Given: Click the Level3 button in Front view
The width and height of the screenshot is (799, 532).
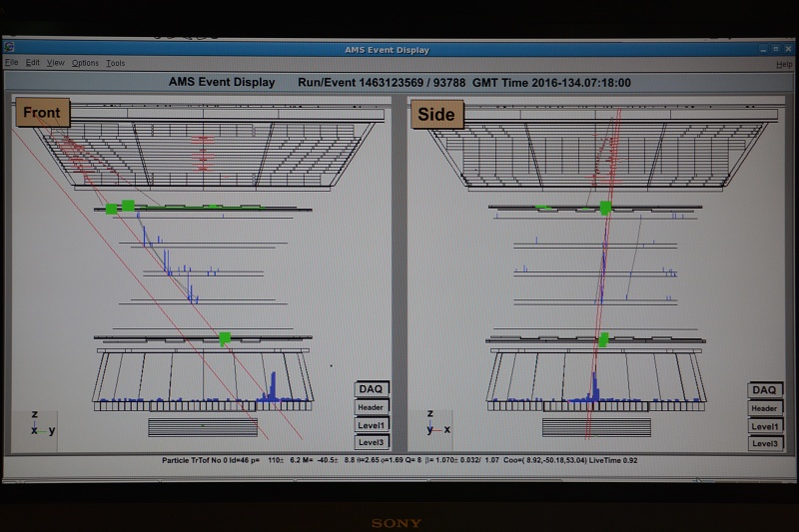Looking at the screenshot, I should pos(371,442).
